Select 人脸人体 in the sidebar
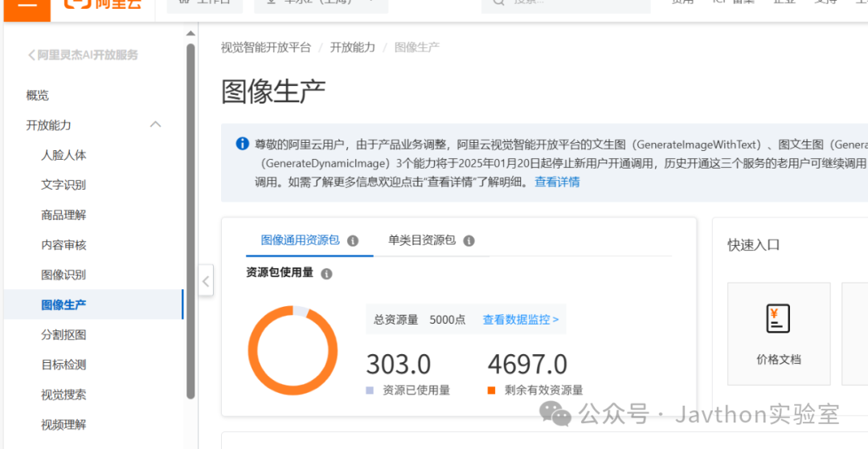868x449 pixels. click(63, 155)
